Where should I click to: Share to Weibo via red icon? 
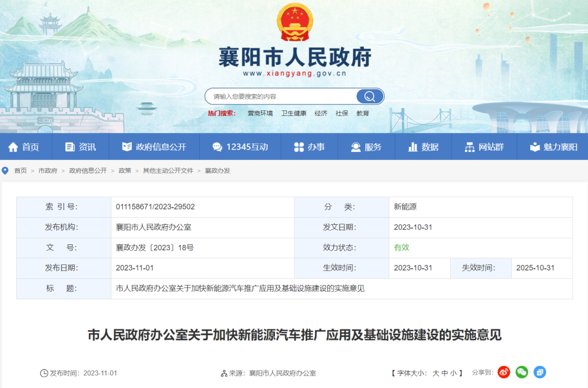[x=504, y=372]
